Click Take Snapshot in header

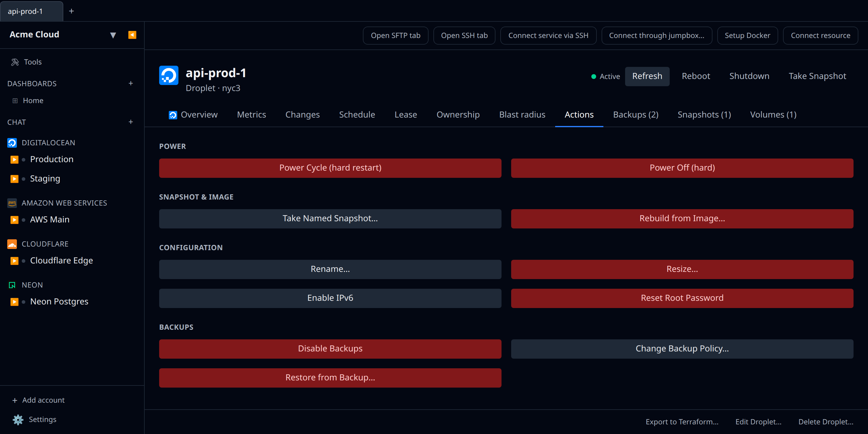click(817, 76)
